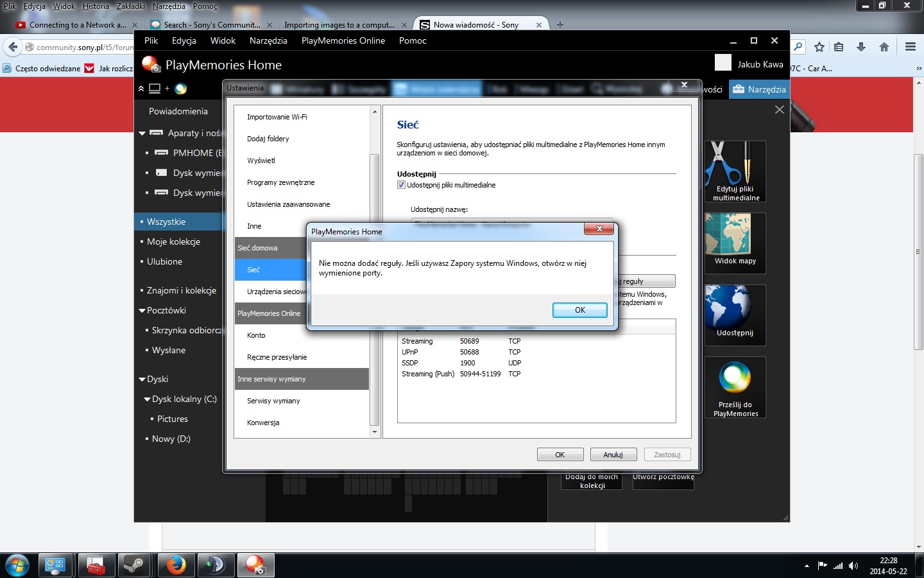
Task: Open the Plik menu in PlayMemories Home
Action: 151,40
